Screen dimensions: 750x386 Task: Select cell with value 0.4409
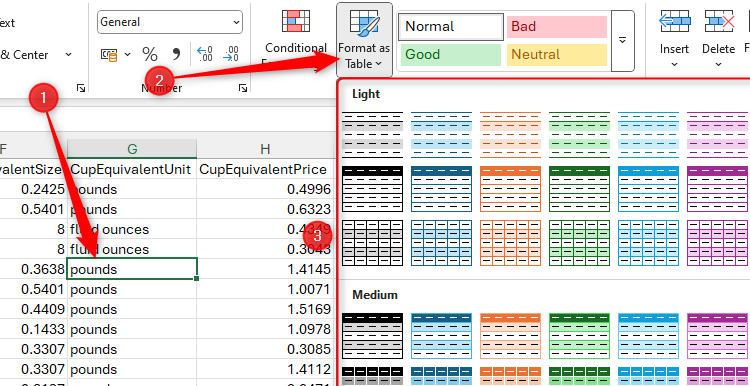[x=33, y=309]
